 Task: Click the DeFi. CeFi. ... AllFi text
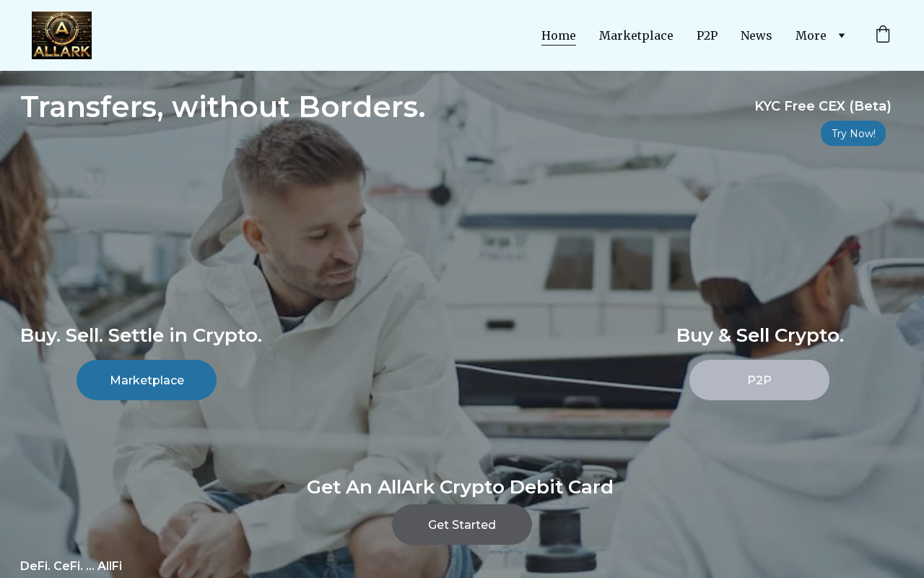(x=71, y=566)
